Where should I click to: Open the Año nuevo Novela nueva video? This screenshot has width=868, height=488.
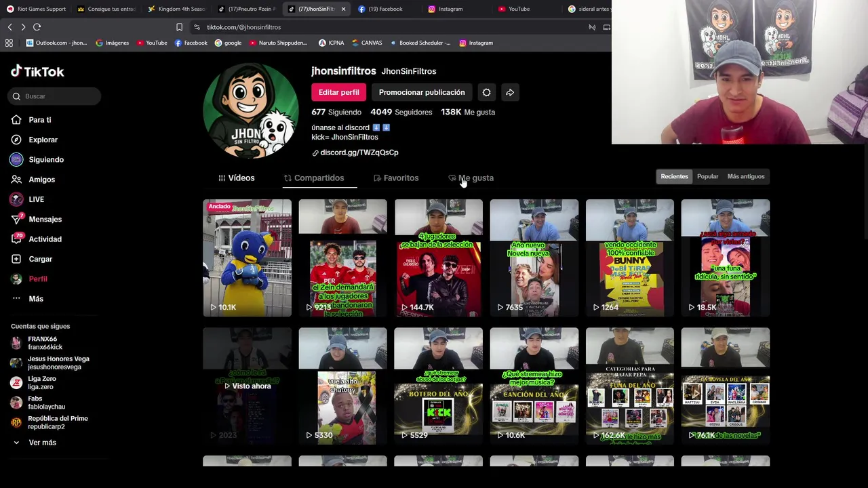click(x=534, y=258)
